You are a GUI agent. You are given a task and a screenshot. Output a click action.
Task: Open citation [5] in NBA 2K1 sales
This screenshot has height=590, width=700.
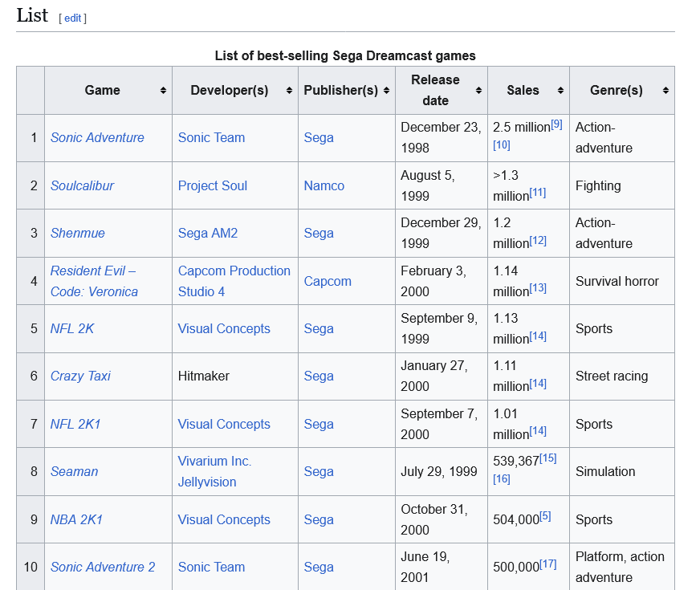[x=546, y=516]
